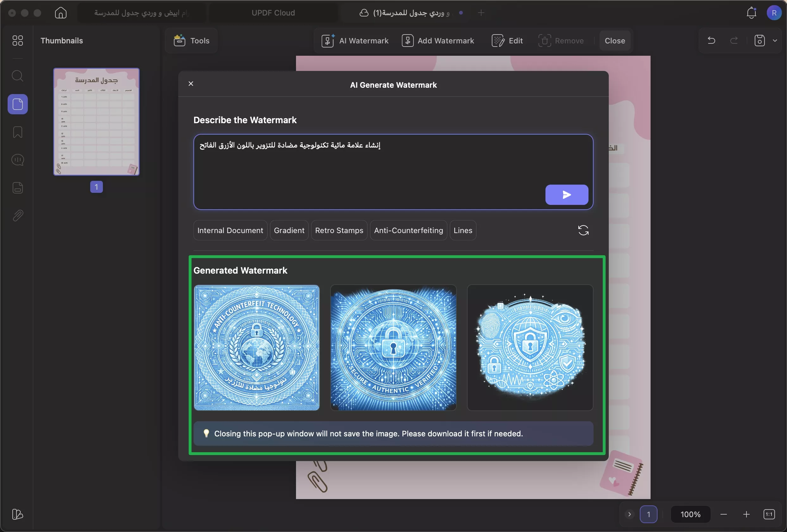Click the zoom in plus button
The image size is (787, 532).
[746, 514]
